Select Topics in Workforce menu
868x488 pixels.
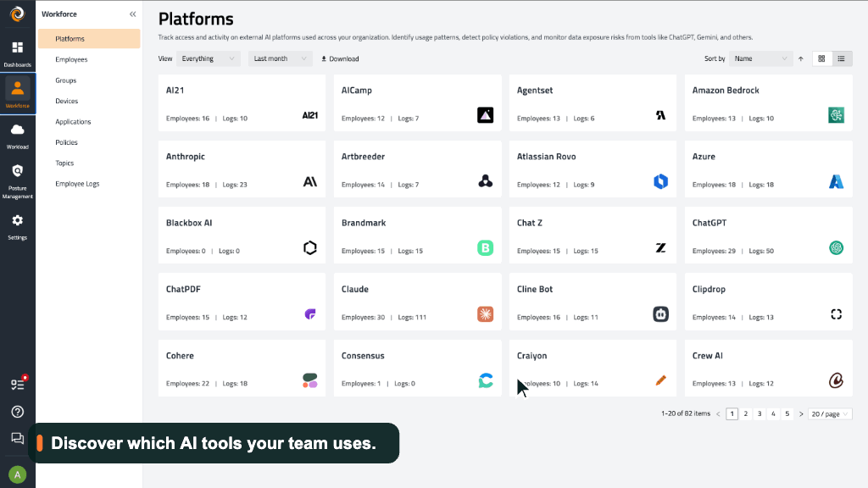(64, 164)
